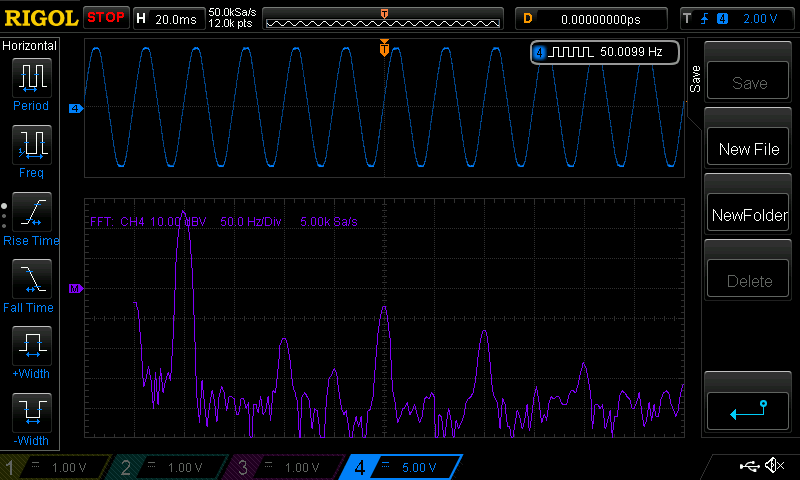Choose the Rise Time measurement

pyautogui.click(x=31, y=213)
